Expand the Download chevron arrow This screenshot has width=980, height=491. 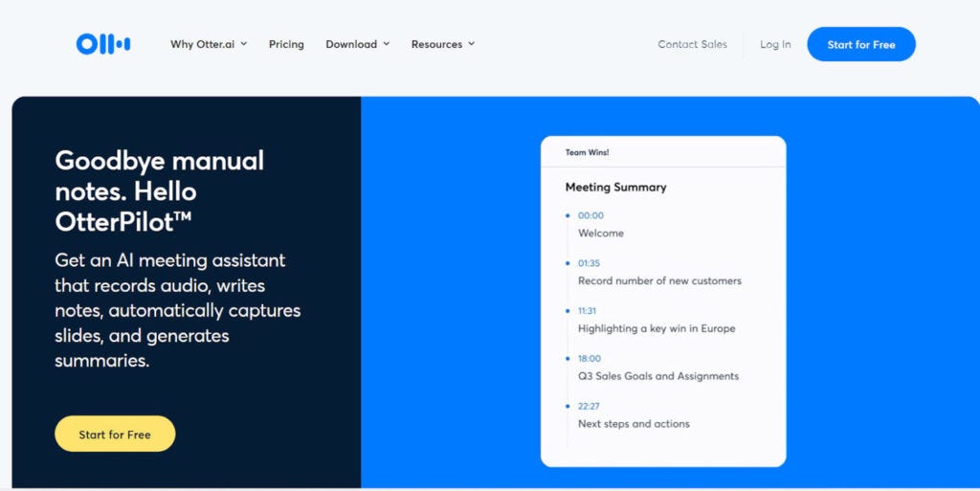387,44
